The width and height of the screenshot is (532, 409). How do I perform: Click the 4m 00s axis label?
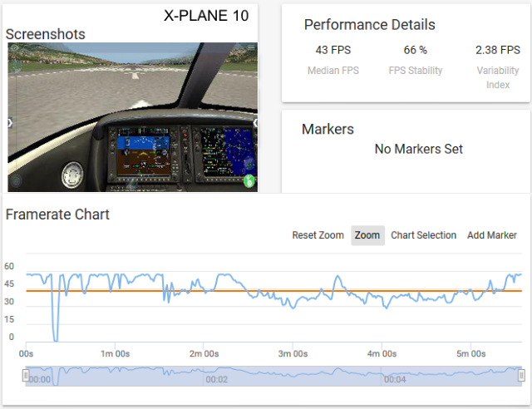(382, 353)
